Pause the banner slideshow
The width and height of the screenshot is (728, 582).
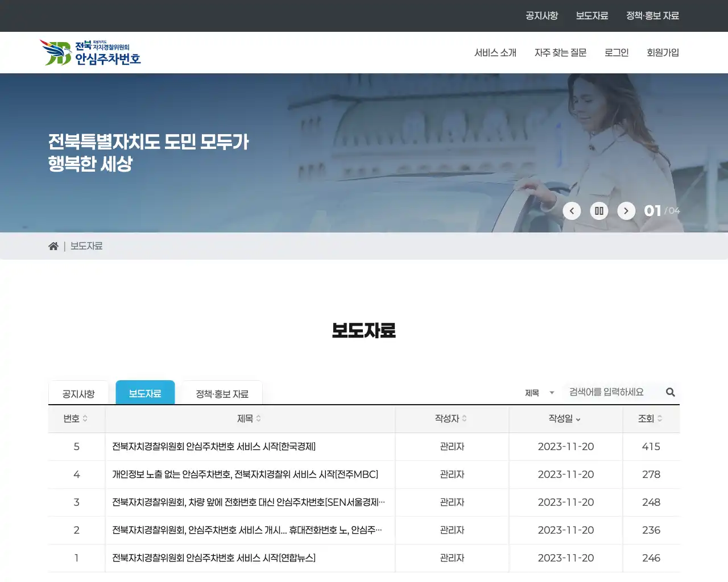point(599,210)
